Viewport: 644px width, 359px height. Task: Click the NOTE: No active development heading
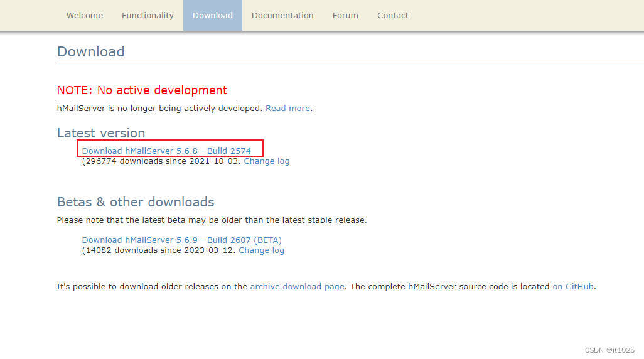click(142, 90)
